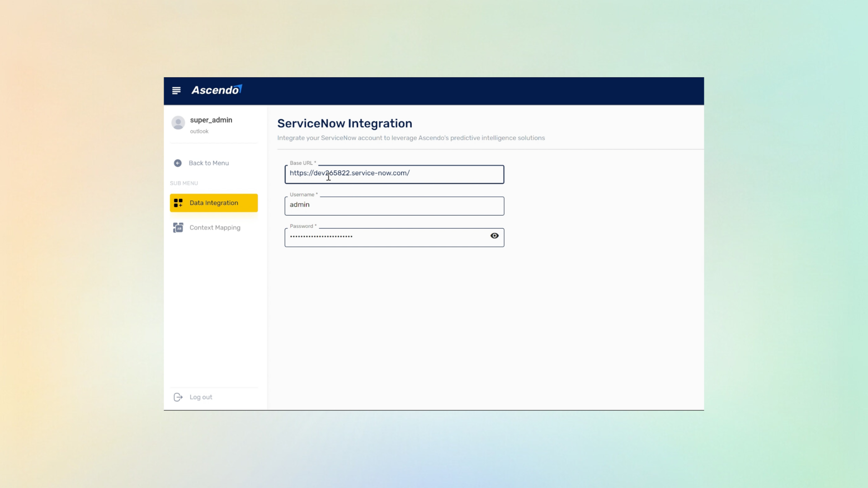This screenshot has height=488, width=868.
Task: Click the Log out door icon
Action: (x=178, y=397)
